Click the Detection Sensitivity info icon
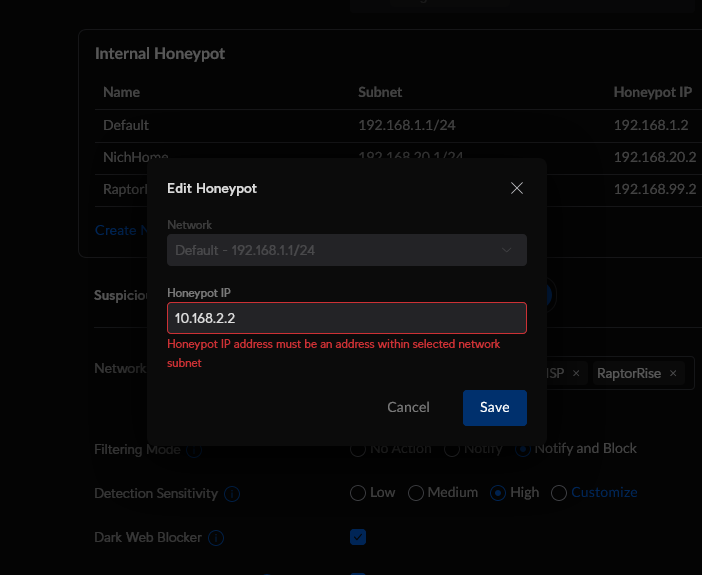The image size is (702, 575). pyautogui.click(x=232, y=494)
